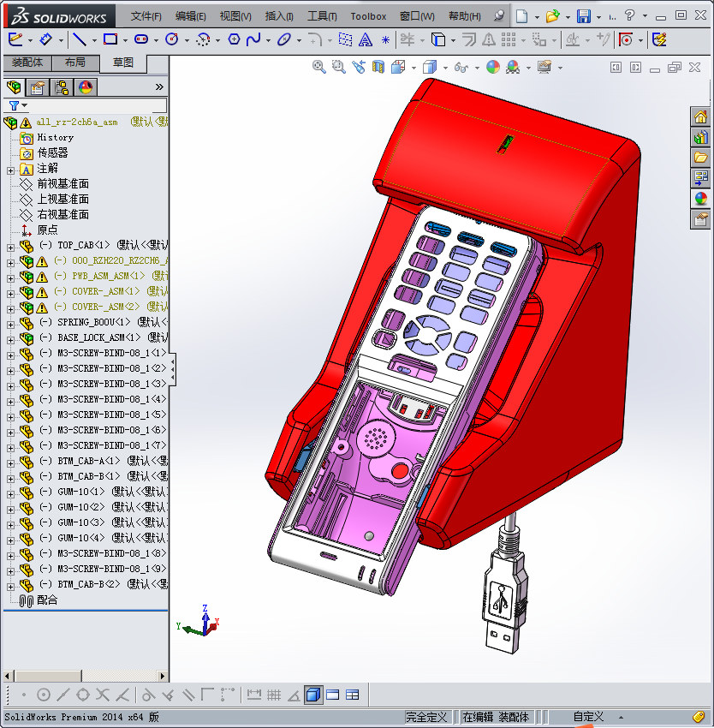This screenshot has height=728, width=714.
Task: Click the 自定义 status bar unit selector
Action: (x=589, y=718)
